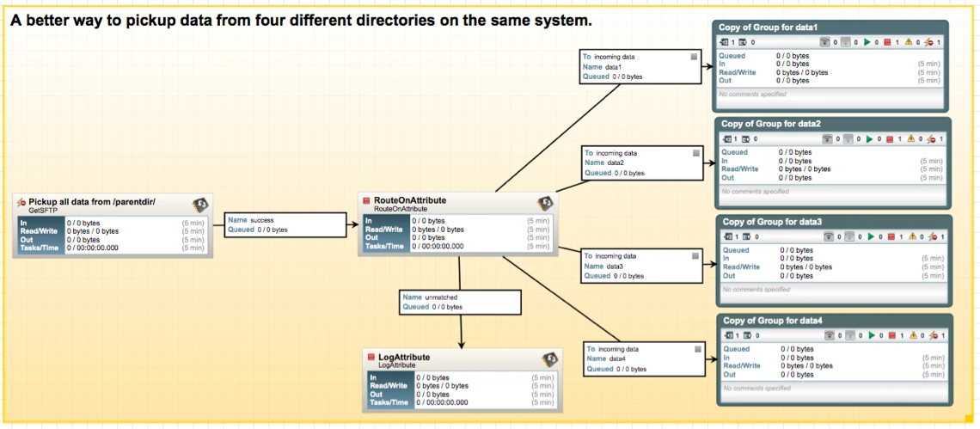Click the green running icon in data2 group
The width and height of the screenshot is (980, 429).
(869, 138)
